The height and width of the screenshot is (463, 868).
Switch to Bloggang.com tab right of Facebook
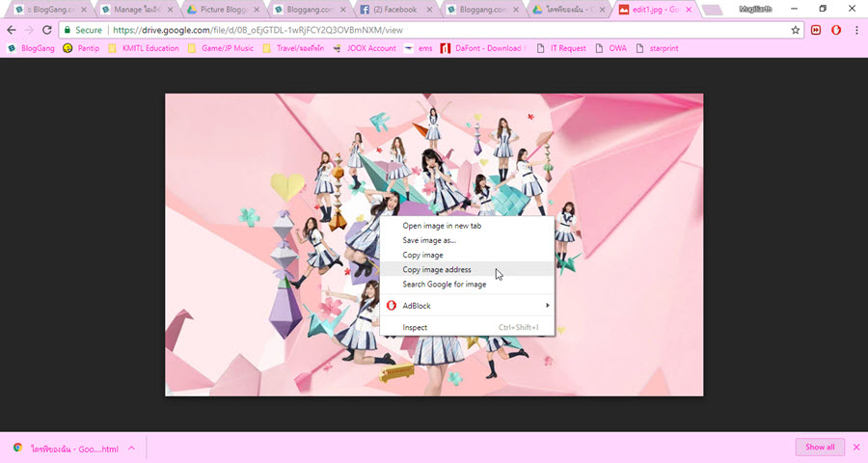tap(483, 10)
